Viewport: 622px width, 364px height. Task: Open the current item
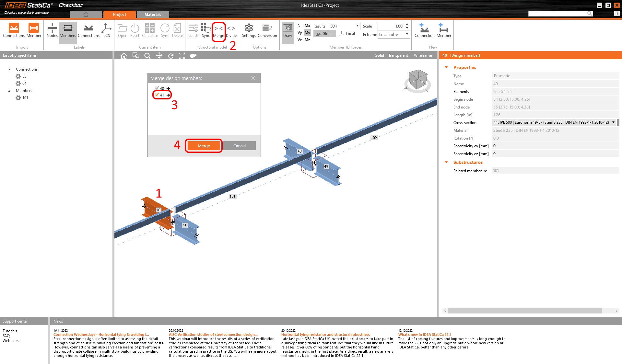(x=123, y=30)
